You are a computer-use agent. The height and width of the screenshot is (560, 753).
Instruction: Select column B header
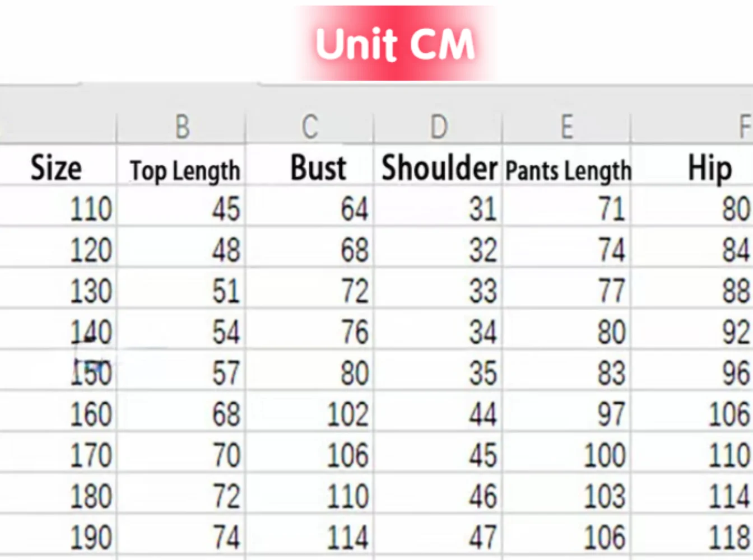pyautogui.click(x=182, y=127)
